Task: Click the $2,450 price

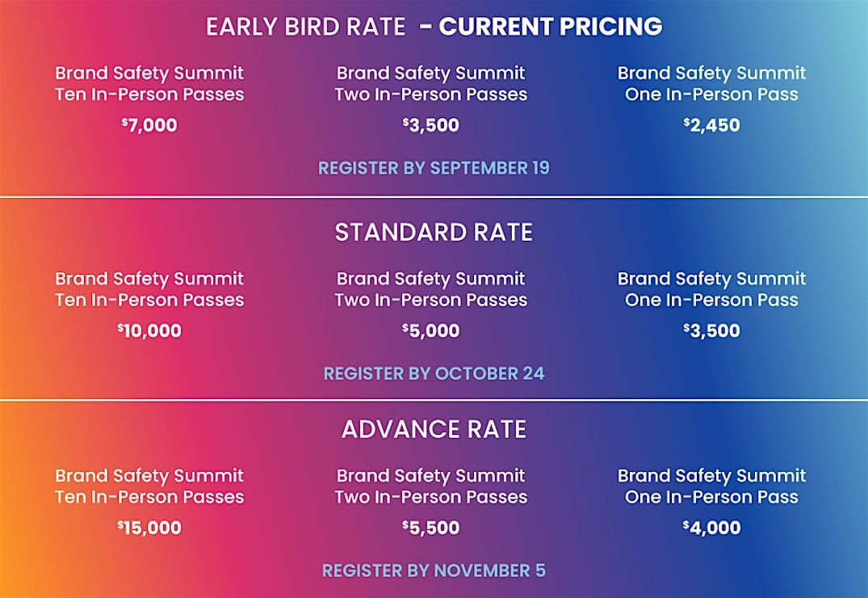Action: 711,125
